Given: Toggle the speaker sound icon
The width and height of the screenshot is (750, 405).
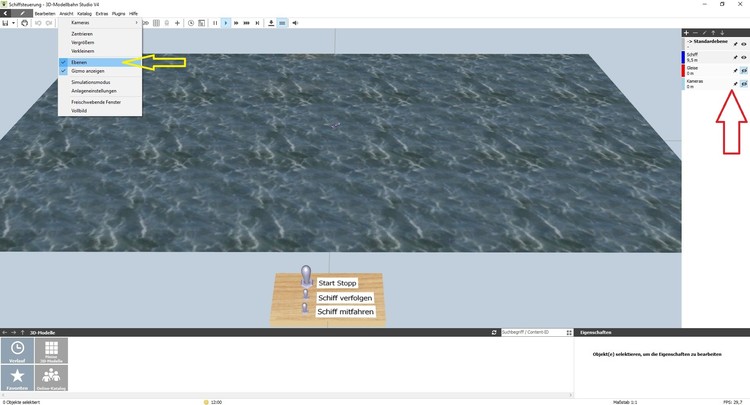Looking at the screenshot, I should [295, 23].
